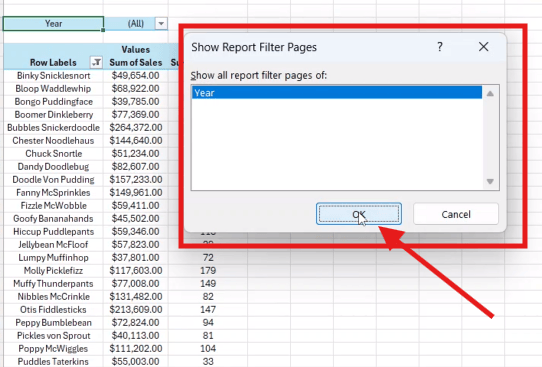Select the cell with value 147
This screenshot has height=367, width=542.
(x=208, y=310)
